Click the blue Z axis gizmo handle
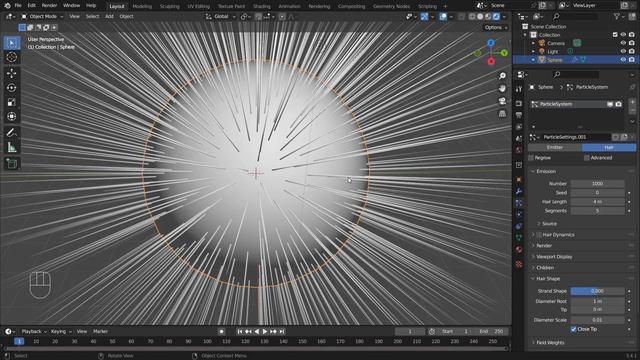Viewport: 640px width, 360px height. [x=491, y=42]
